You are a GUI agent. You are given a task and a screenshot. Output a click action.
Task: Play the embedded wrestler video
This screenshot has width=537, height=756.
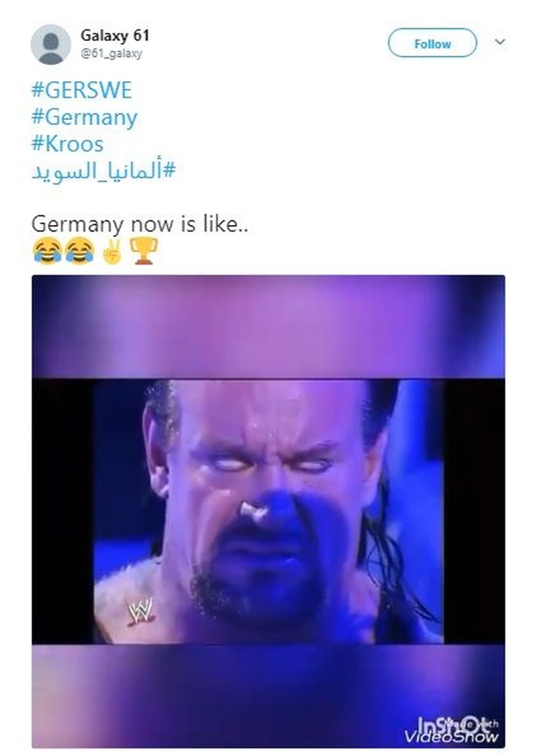click(268, 512)
